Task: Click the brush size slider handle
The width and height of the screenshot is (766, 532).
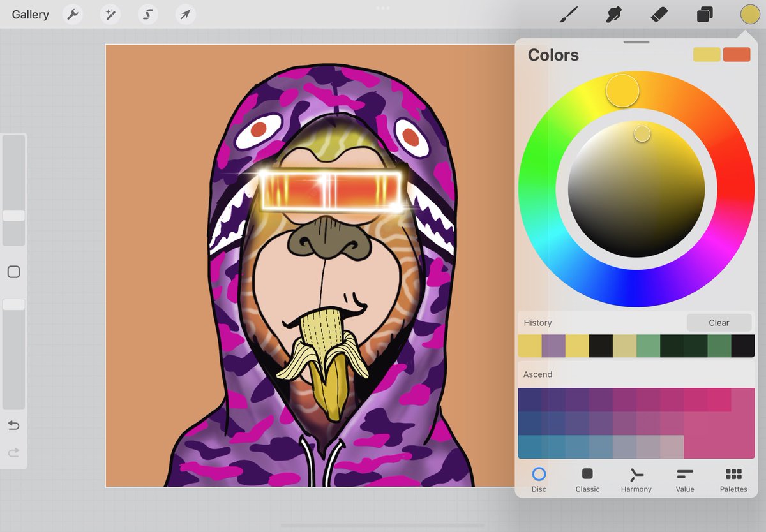Action: (x=13, y=216)
